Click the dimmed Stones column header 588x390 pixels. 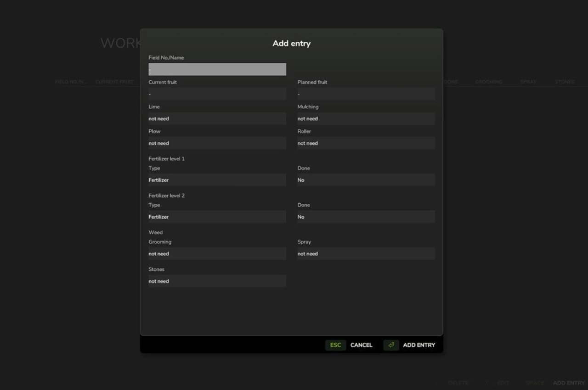click(x=564, y=82)
